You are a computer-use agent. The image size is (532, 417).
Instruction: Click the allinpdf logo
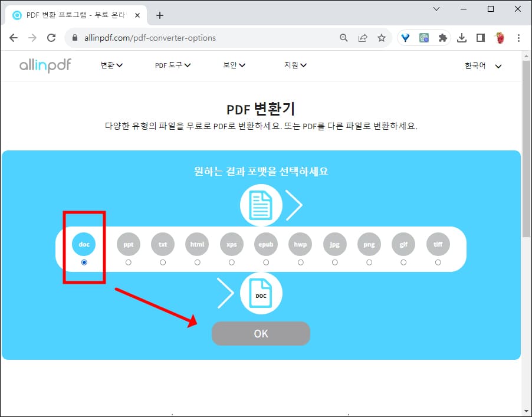tap(44, 65)
